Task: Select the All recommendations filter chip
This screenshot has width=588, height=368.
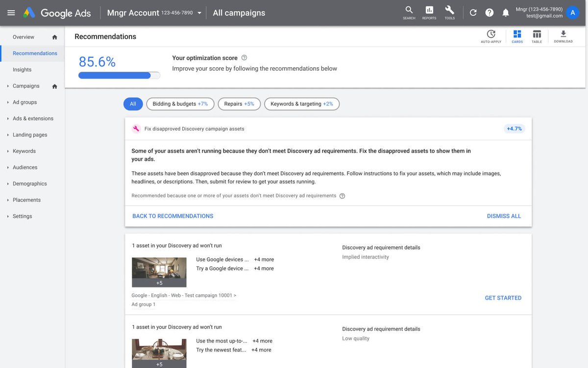Action: pyautogui.click(x=133, y=104)
